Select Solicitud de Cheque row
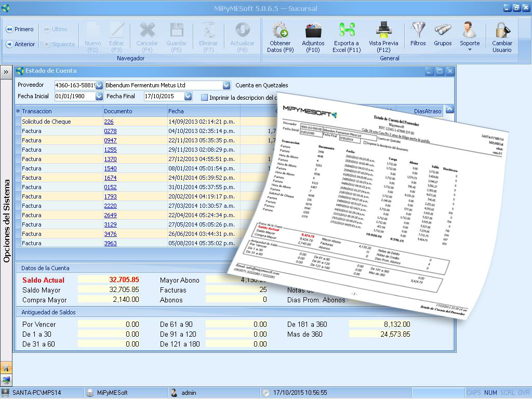Screen dimensions: 532x399 [146, 122]
